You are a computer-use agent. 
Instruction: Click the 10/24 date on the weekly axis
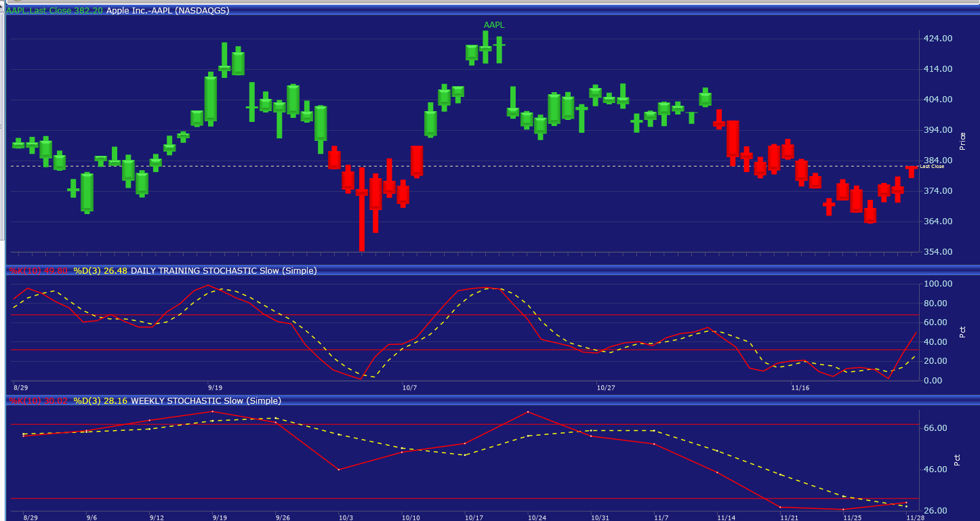537,518
